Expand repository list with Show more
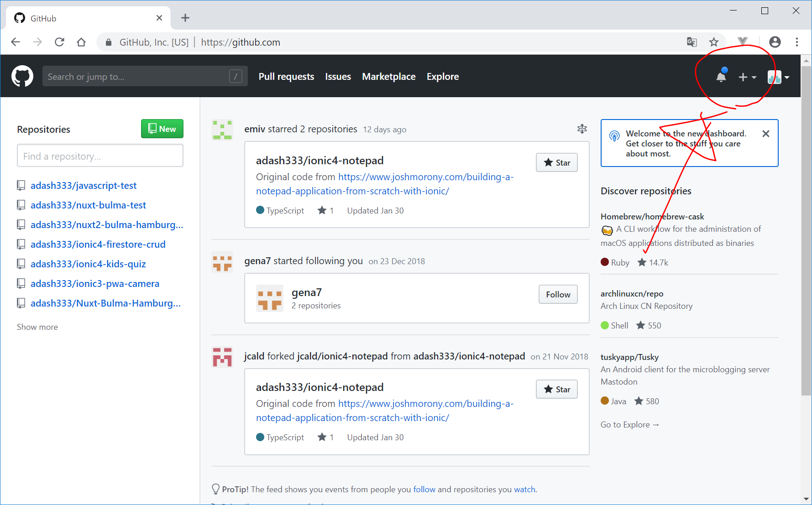Screen dimensions: 812x505 coord(37,327)
